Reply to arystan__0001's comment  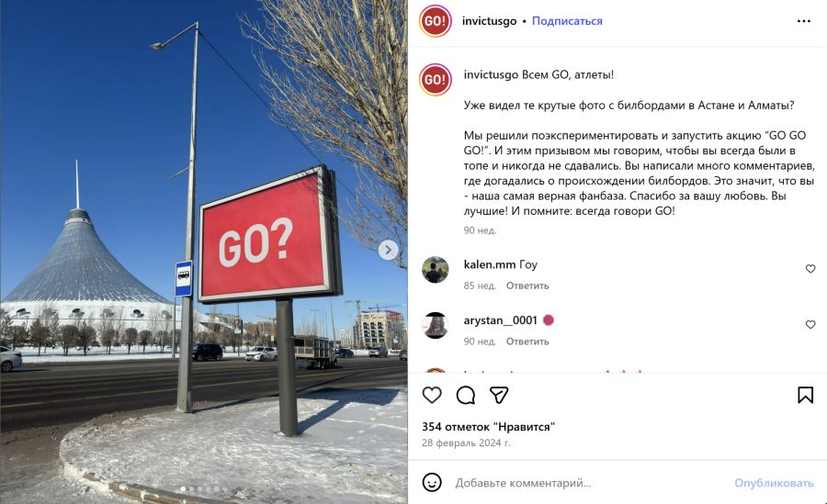pyautogui.click(x=527, y=342)
